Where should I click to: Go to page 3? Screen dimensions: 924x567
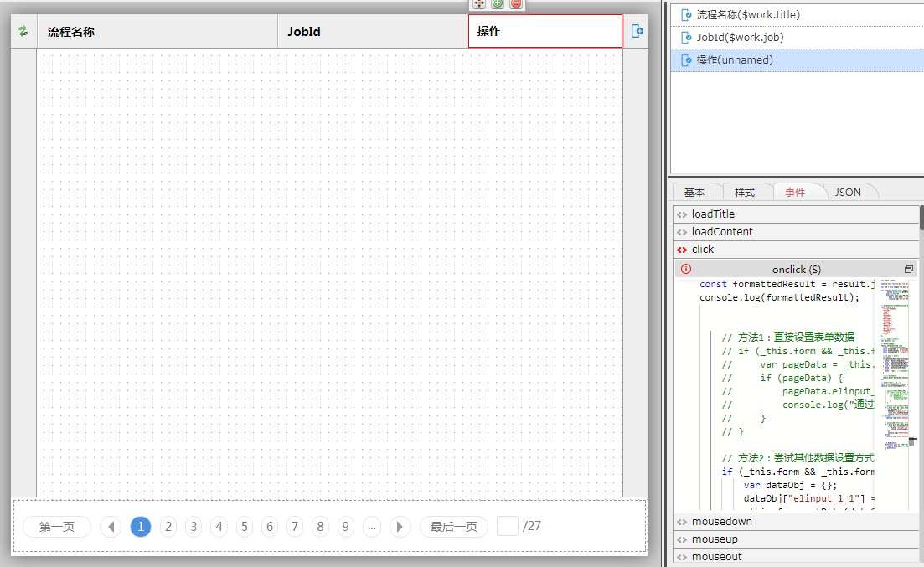point(194,526)
